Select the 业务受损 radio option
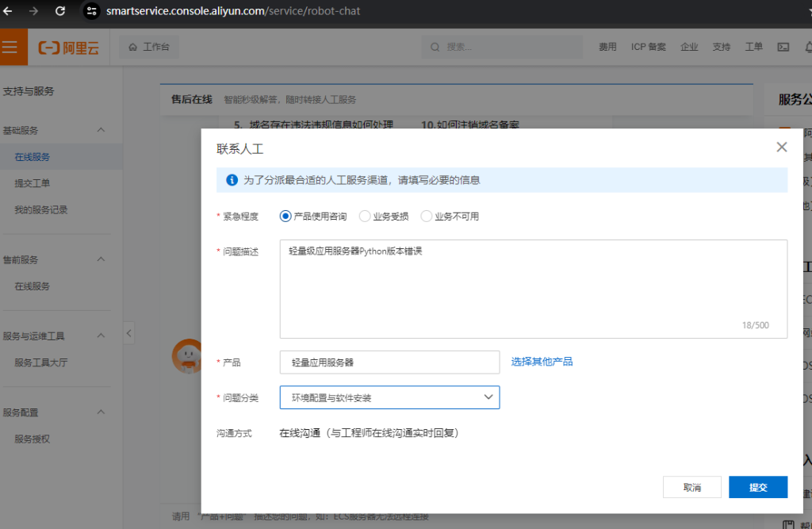812x529 pixels. pos(365,216)
